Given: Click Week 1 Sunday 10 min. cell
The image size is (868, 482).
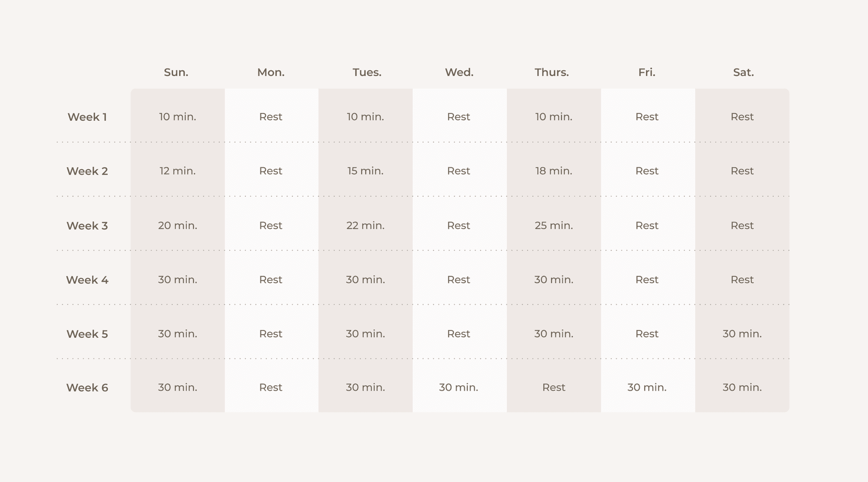Looking at the screenshot, I should (178, 117).
